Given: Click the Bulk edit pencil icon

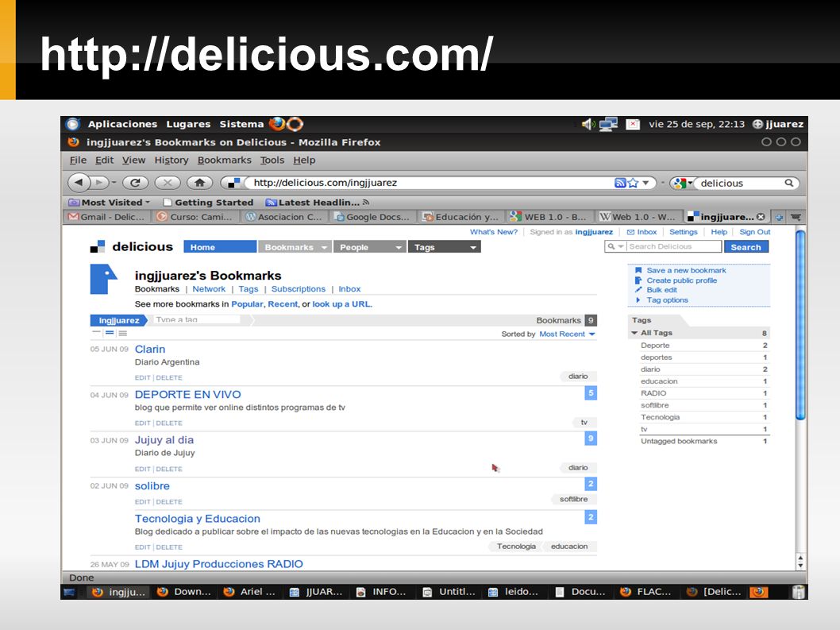Looking at the screenshot, I should point(638,289).
